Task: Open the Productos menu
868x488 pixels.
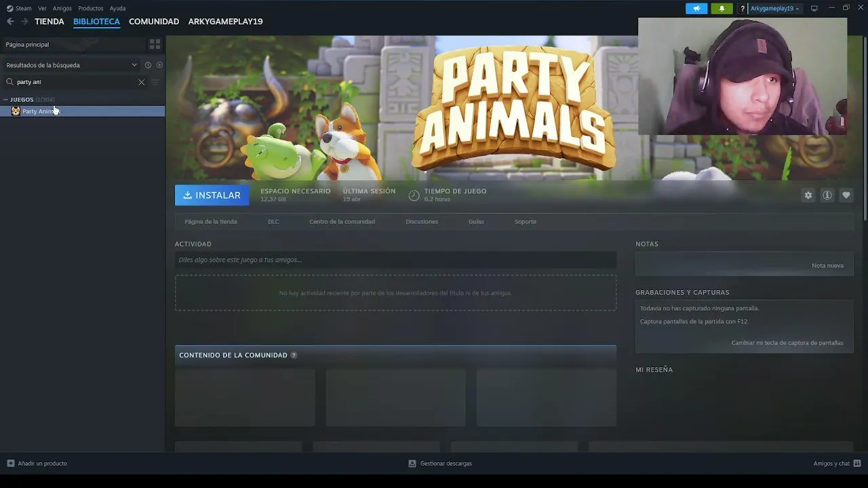Action: click(91, 9)
